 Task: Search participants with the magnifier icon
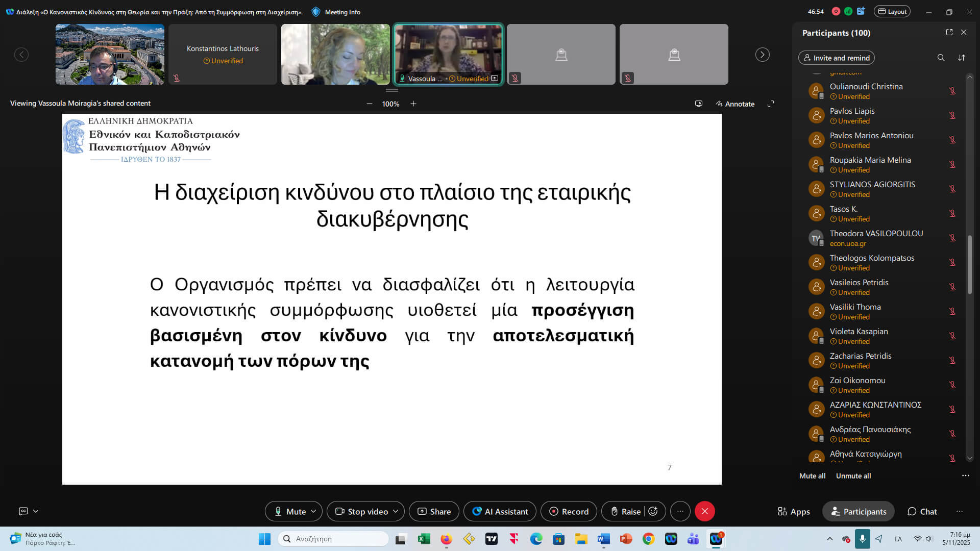pos(941,58)
